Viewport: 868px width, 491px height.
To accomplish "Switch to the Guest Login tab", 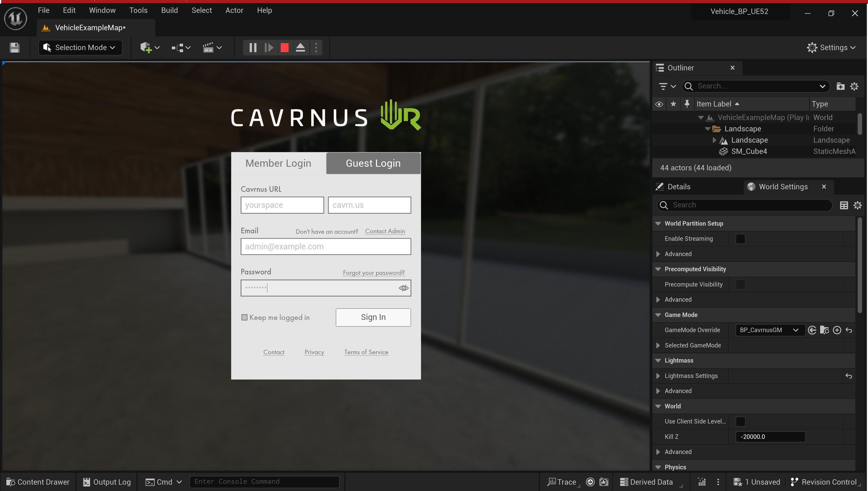I will click(373, 163).
